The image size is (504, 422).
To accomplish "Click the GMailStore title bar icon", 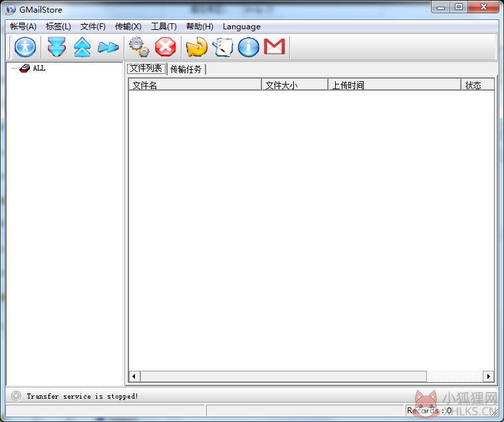I will 11,10.
